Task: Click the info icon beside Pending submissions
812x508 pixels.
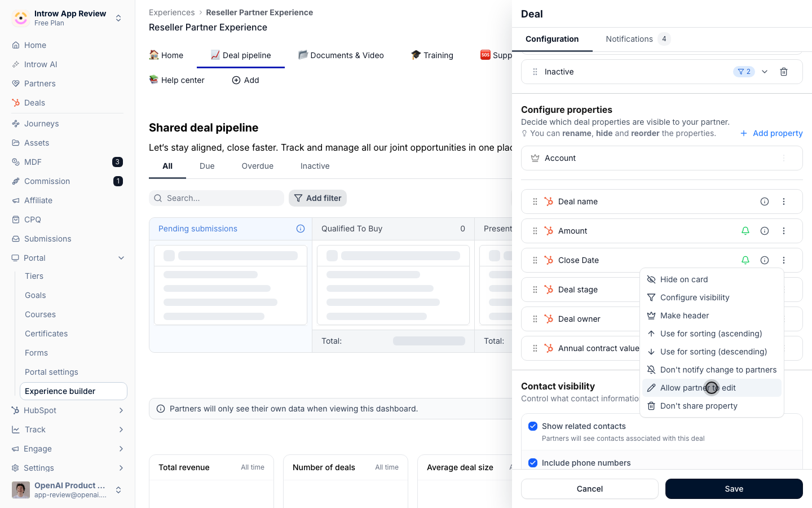Action: (x=301, y=229)
